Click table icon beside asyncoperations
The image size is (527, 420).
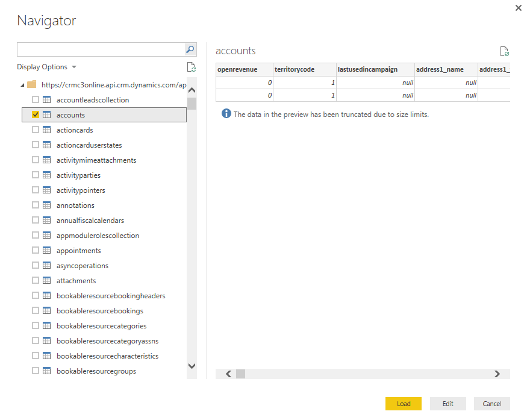click(47, 265)
